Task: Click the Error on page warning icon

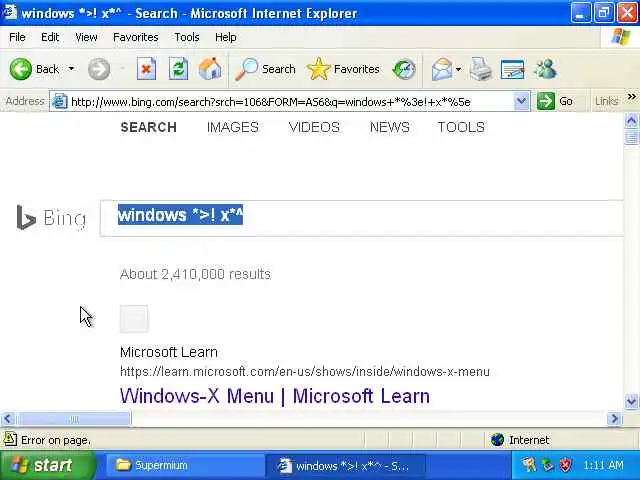Action: coord(10,440)
